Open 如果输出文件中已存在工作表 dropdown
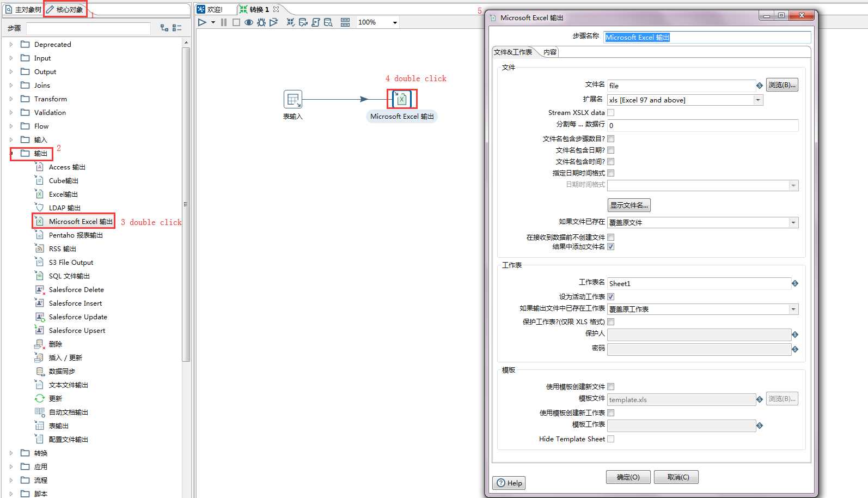 793,309
